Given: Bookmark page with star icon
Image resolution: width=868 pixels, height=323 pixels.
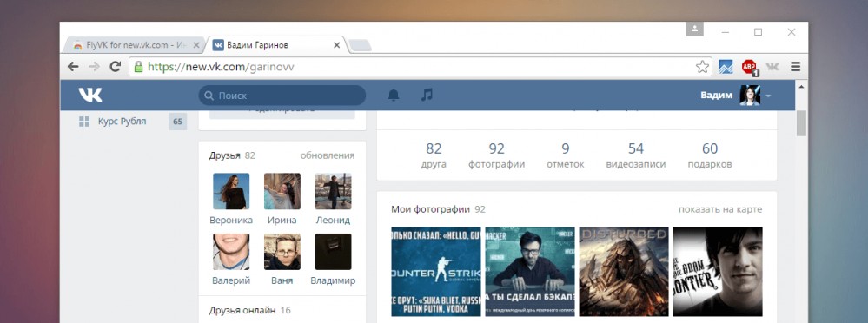Looking at the screenshot, I should (702, 67).
